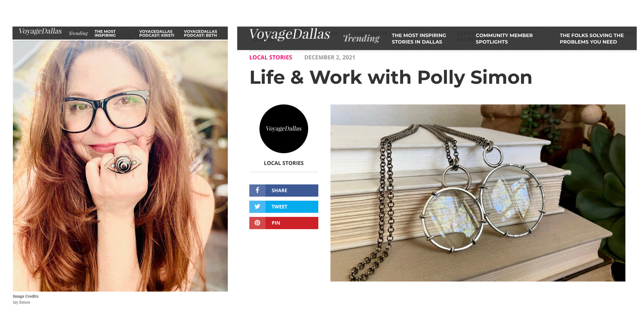Open the glass pendant necklaces photo

(478, 193)
